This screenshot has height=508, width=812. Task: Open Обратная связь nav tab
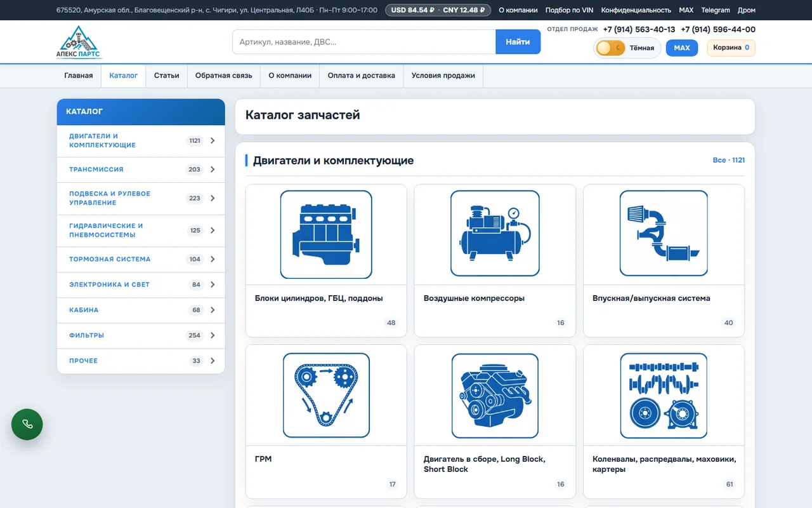point(223,76)
